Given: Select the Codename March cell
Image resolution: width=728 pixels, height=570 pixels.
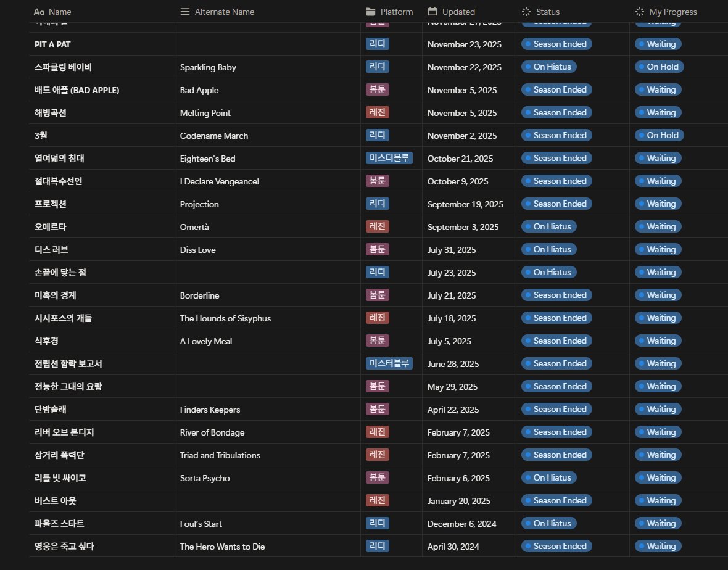Looking at the screenshot, I should click(214, 136).
